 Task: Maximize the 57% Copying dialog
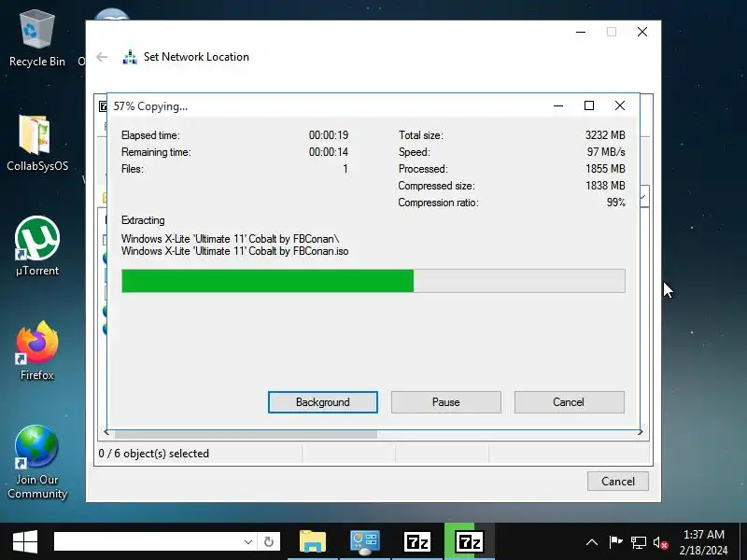pyautogui.click(x=589, y=105)
